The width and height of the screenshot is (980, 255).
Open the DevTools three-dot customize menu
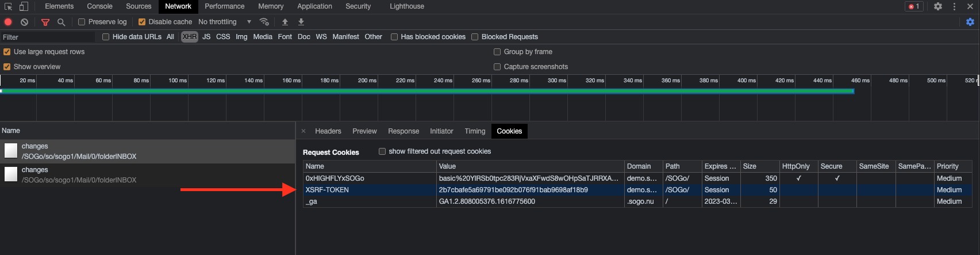pyautogui.click(x=954, y=6)
